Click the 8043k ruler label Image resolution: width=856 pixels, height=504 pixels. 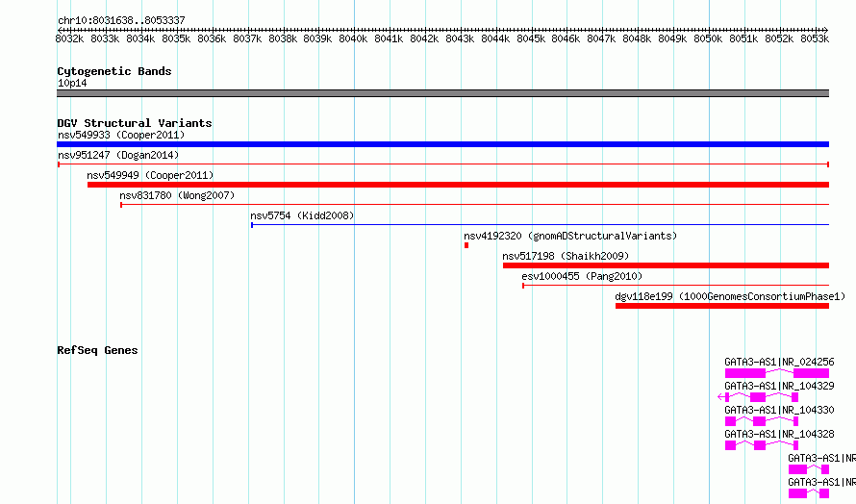[460, 38]
